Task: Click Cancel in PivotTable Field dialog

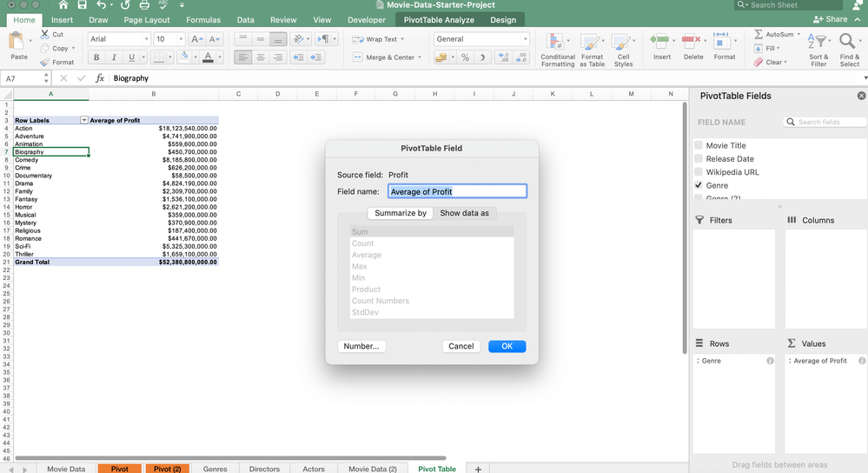Action: pyautogui.click(x=461, y=346)
